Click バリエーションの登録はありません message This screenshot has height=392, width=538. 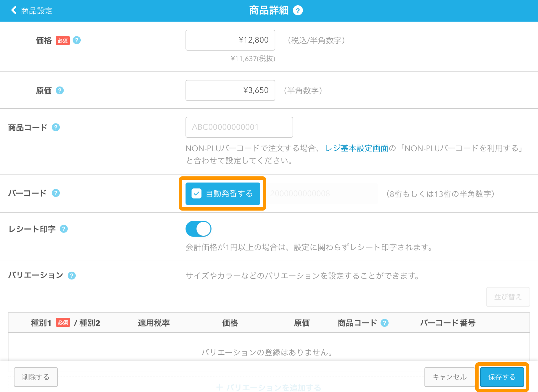(x=267, y=352)
